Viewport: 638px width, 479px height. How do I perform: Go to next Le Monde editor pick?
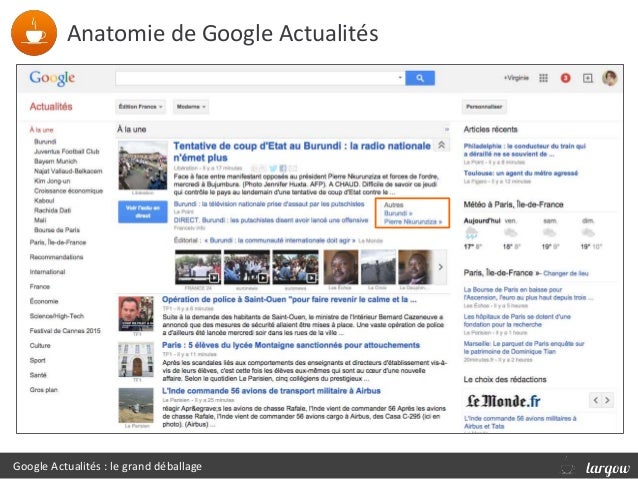607,400
